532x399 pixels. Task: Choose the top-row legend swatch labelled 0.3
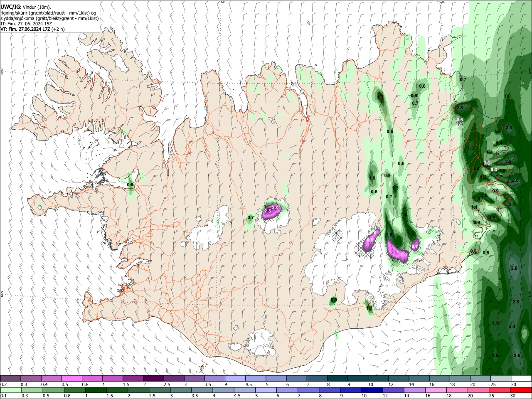pyautogui.click(x=31, y=378)
